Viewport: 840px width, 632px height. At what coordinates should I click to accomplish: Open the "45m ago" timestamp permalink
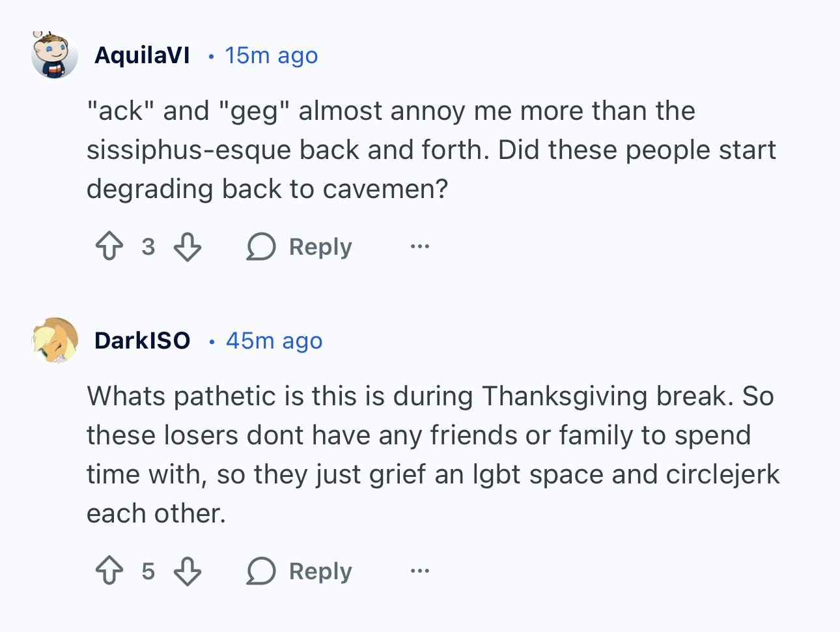[x=274, y=341]
